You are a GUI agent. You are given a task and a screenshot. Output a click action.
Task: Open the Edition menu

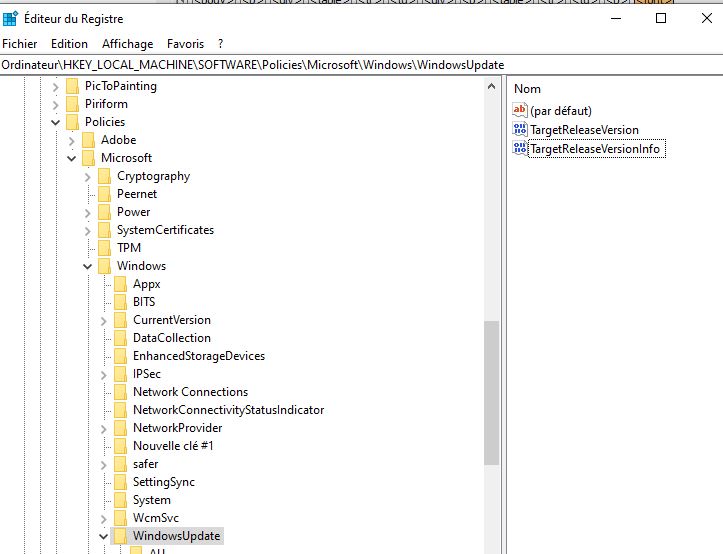[69, 44]
